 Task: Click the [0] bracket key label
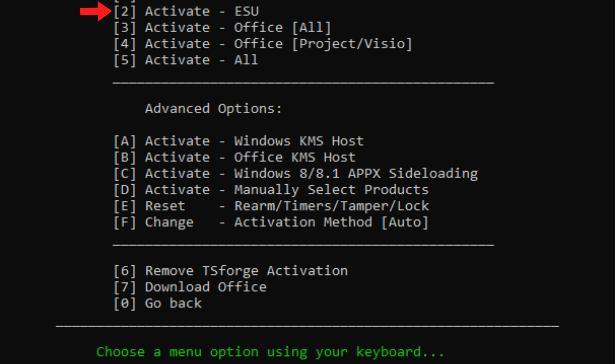click(125, 303)
